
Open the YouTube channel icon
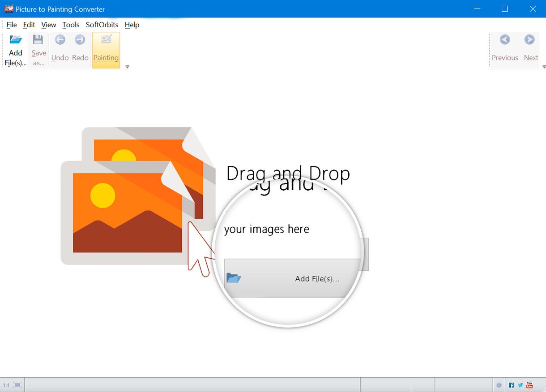pos(529,384)
